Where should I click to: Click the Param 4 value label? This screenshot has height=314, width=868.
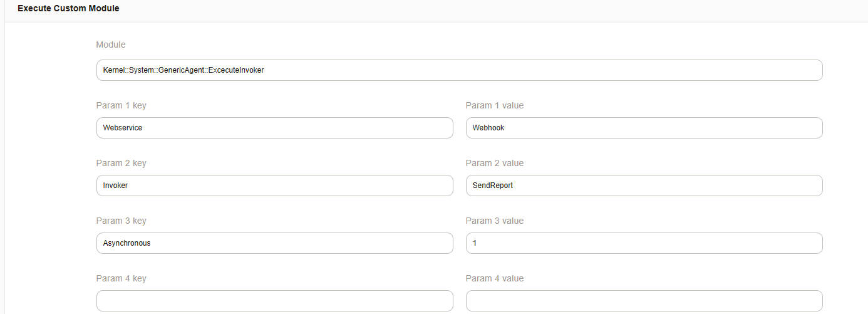[494, 278]
